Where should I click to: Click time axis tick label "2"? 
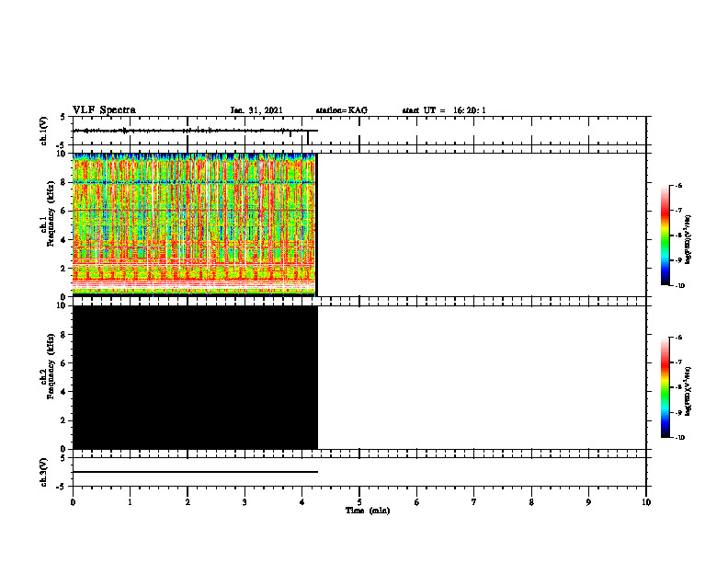click(x=188, y=502)
